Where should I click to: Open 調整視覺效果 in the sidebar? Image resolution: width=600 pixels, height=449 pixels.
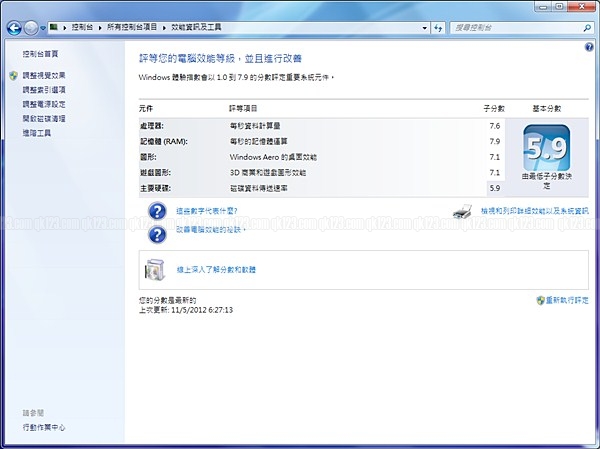[x=44, y=75]
